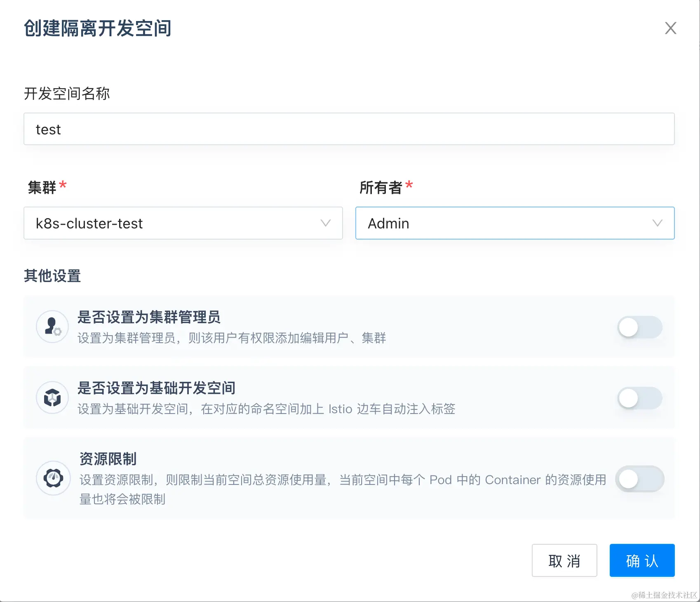Click the chevron arrow in owner select
Viewport: 700px width, 602px height.
pyautogui.click(x=658, y=223)
